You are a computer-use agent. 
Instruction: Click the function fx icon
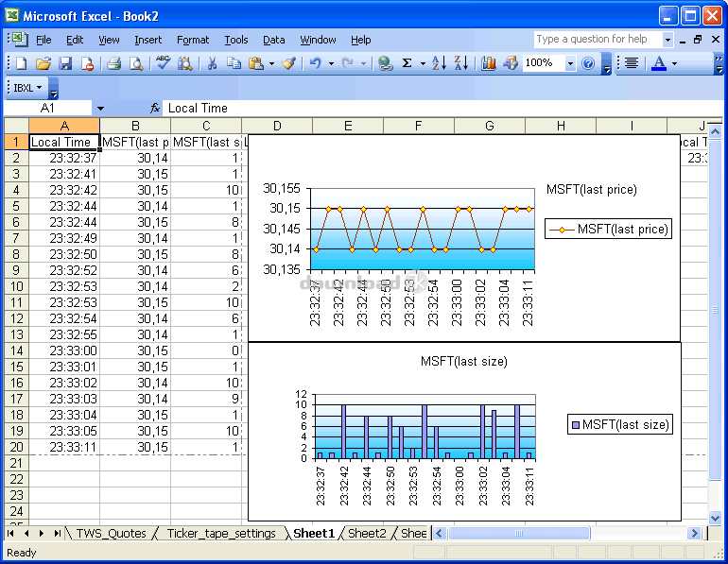(155, 109)
